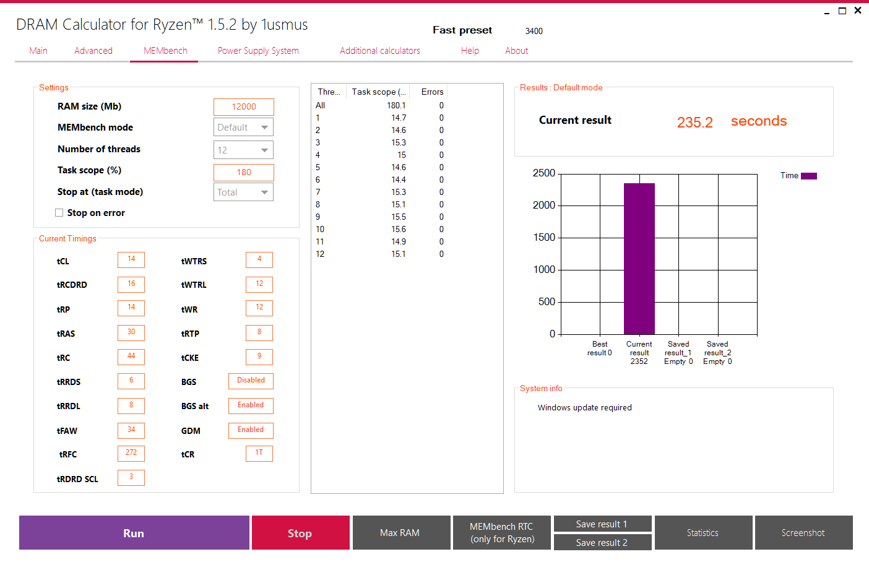
Task: Start the benchmark with the Run button
Action: (x=134, y=533)
